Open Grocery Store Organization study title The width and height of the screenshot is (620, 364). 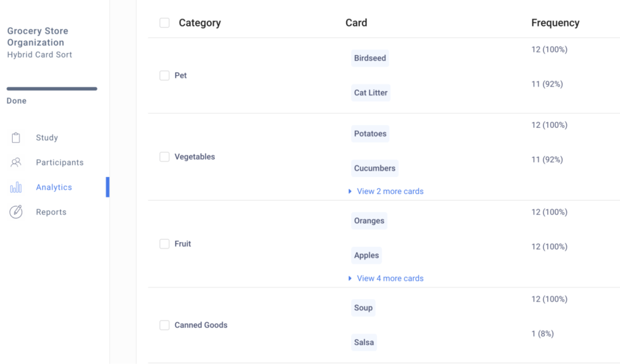click(38, 36)
